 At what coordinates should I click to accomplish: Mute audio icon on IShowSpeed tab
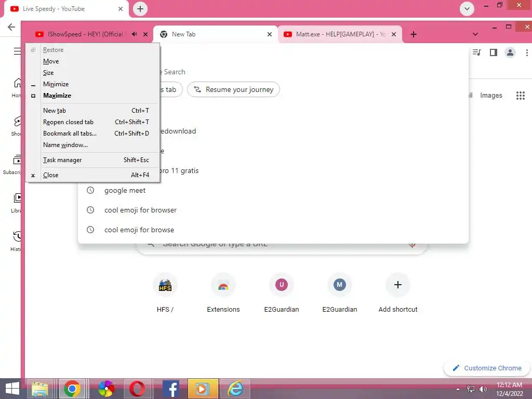(x=135, y=34)
